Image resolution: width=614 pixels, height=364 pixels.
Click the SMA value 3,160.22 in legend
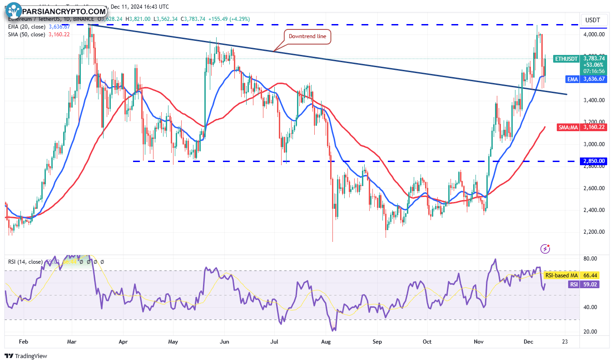(59, 34)
